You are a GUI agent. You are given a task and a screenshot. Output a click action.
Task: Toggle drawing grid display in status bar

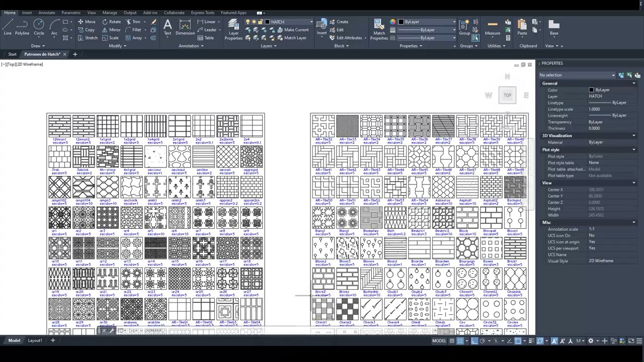452,341
